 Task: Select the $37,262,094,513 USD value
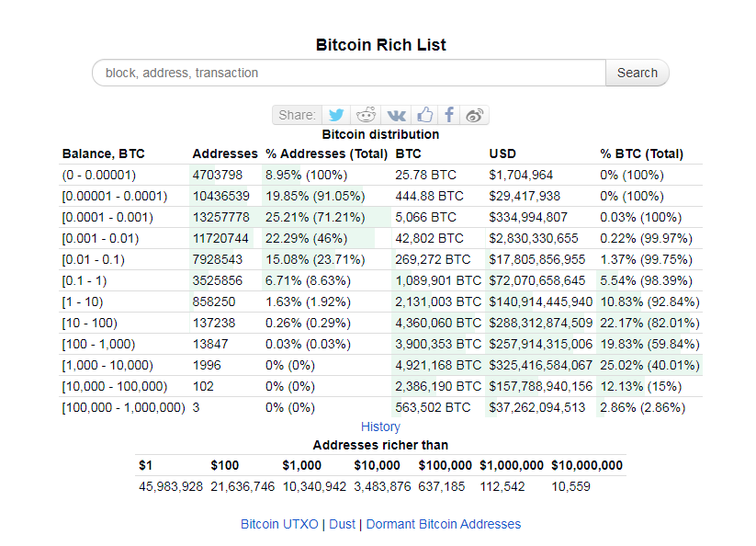(x=537, y=408)
